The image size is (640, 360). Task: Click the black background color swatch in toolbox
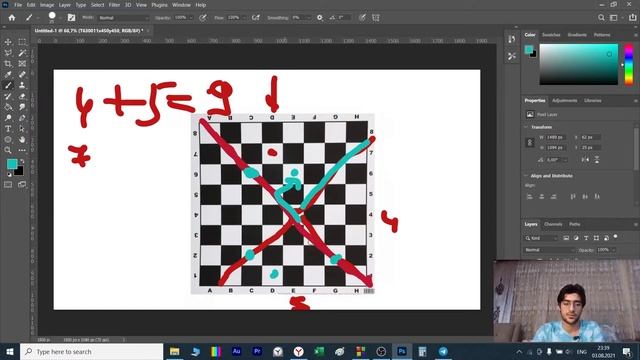coord(19,171)
